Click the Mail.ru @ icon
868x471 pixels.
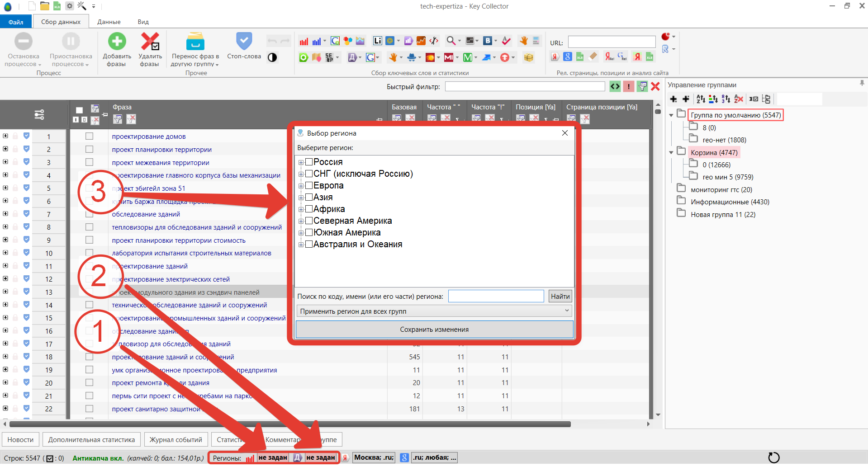click(x=390, y=41)
